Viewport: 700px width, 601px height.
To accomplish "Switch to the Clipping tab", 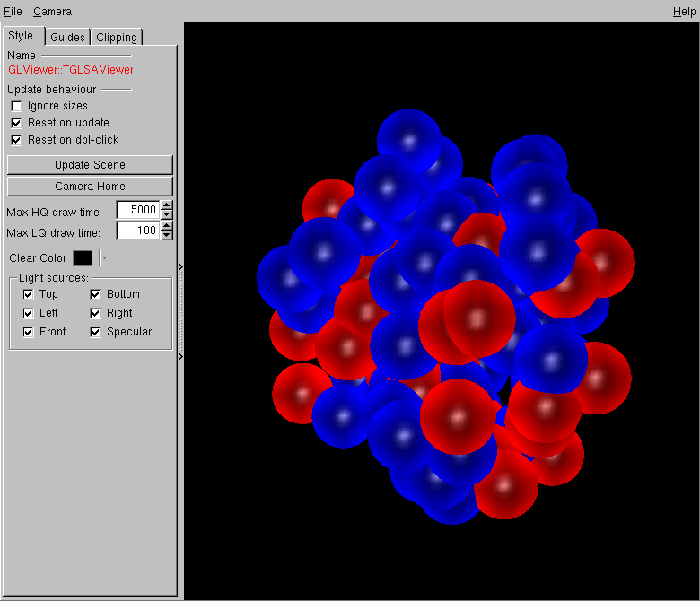I will [117, 37].
